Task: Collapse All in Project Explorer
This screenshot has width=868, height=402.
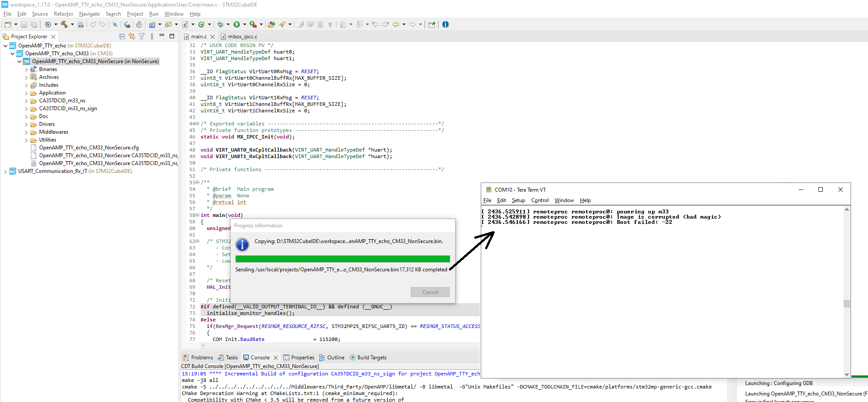Action: pos(122,36)
